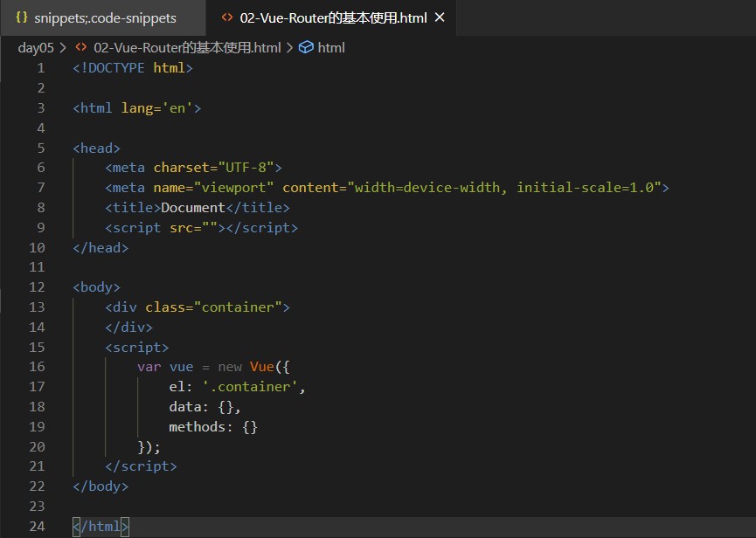
Task: Click the 'var vue' declaration
Action: (x=165, y=367)
